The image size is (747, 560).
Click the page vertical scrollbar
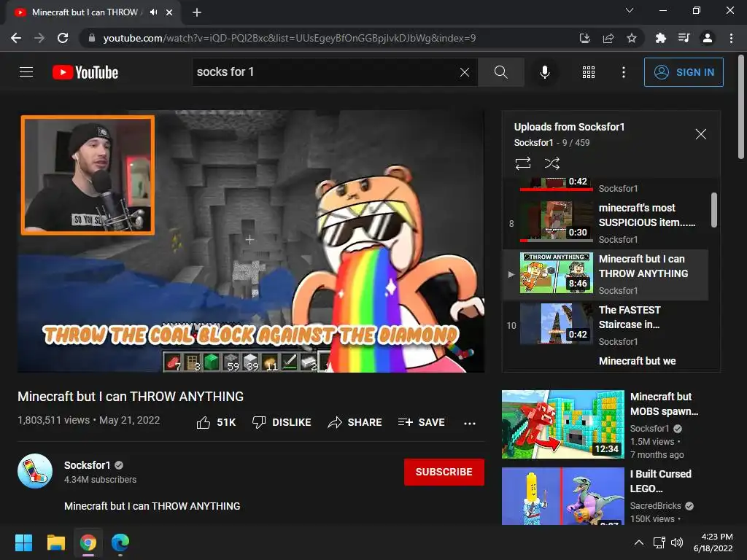coord(741,108)
